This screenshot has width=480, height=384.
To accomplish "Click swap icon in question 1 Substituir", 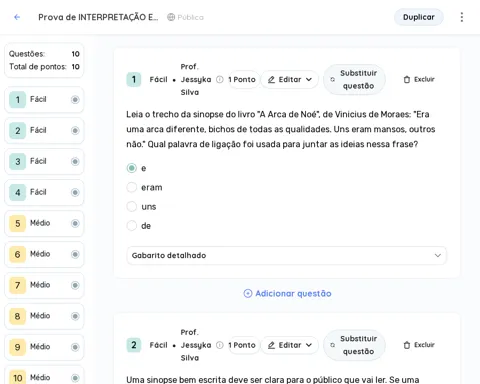I will point(332,79).
